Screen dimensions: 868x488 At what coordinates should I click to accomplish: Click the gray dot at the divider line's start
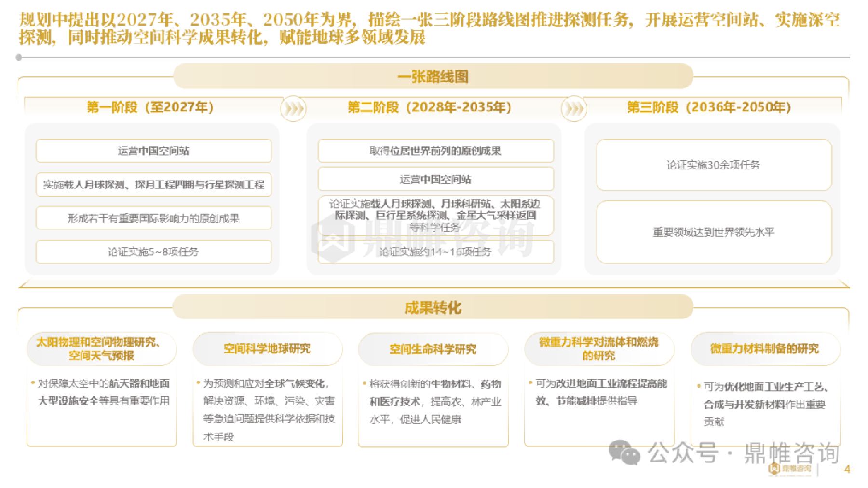(19, 57)
